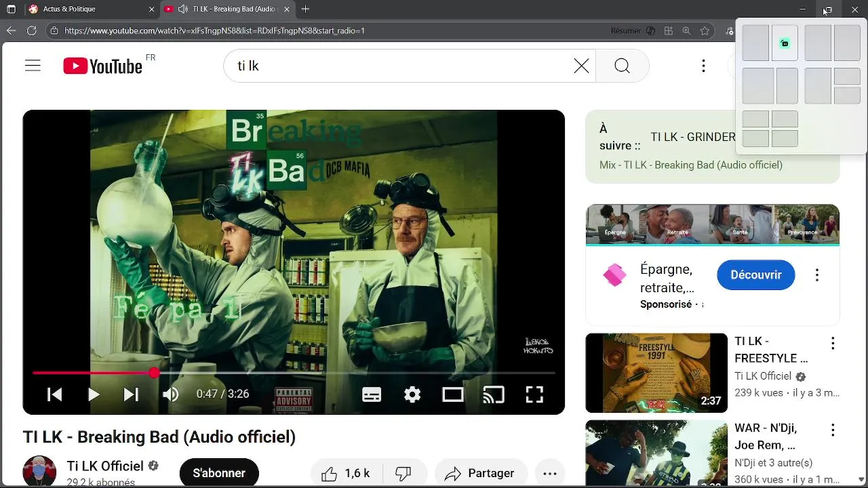Choose snap zone showing the teal app icon

[785, 43]
